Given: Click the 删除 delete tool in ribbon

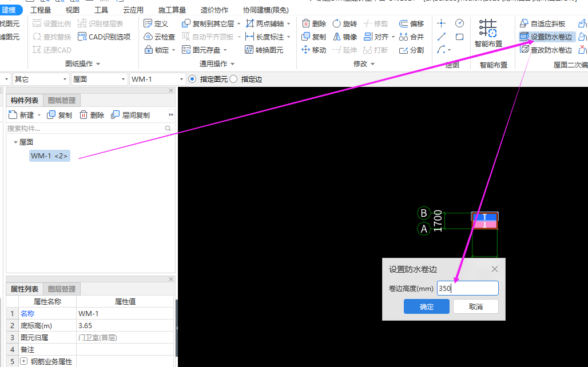Looking at the screenshot, I should 314,23.
